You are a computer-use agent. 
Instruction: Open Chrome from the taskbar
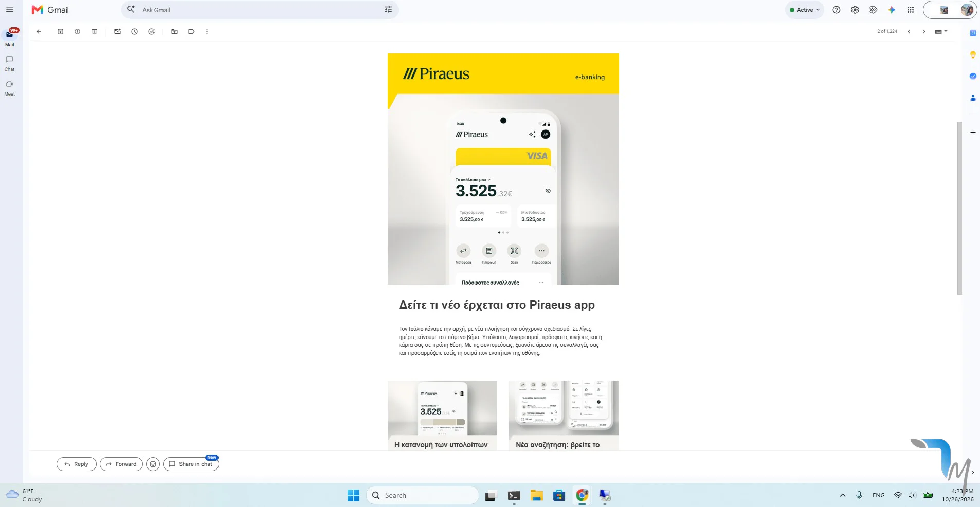(582, 495)
